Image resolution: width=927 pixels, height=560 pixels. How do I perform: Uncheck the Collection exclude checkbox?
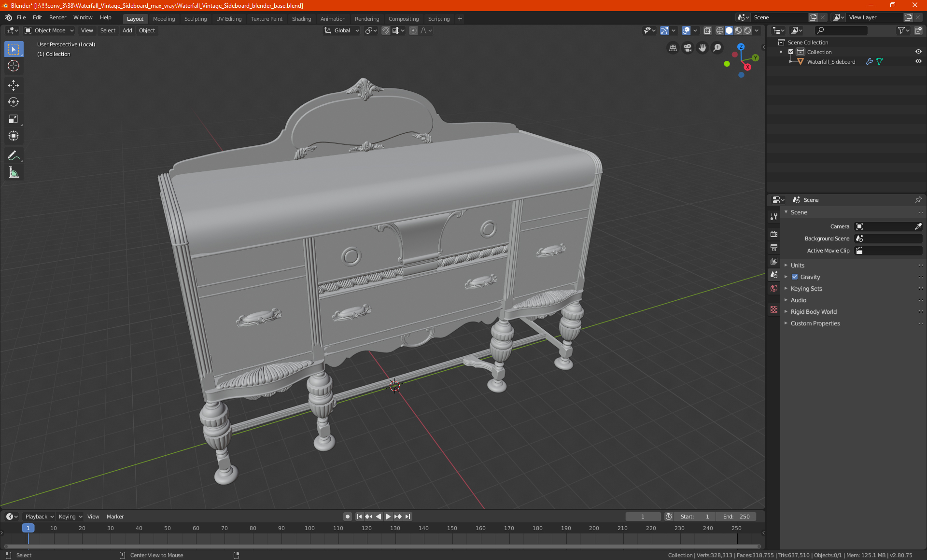coord(791,52)
